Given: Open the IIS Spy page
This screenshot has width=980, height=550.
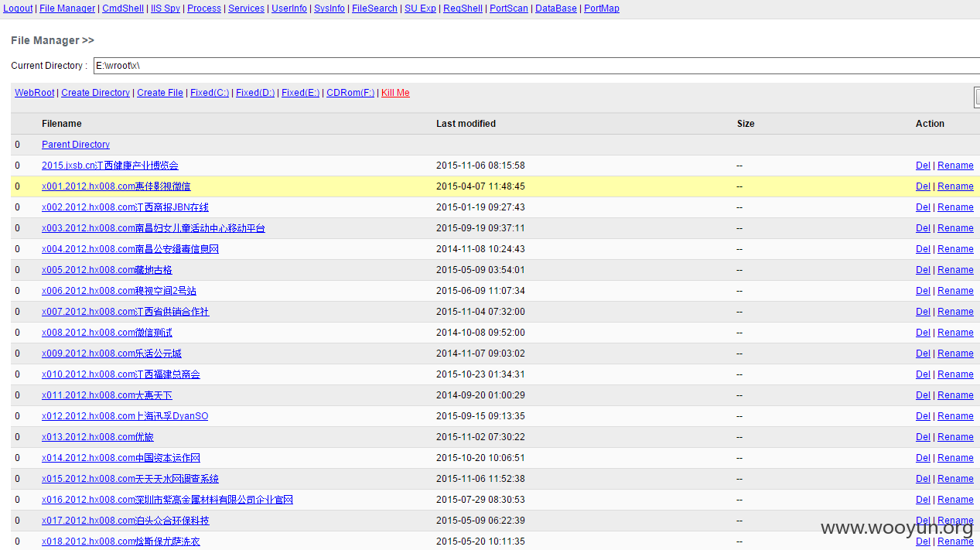Looking at the screenshot, I should [166, 9].
